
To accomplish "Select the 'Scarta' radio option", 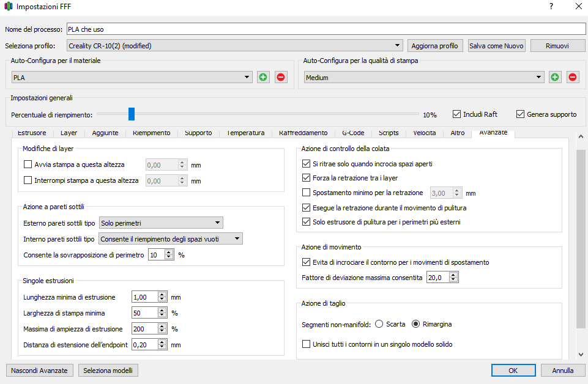I will pyautogui.click(x=379, y=324).
